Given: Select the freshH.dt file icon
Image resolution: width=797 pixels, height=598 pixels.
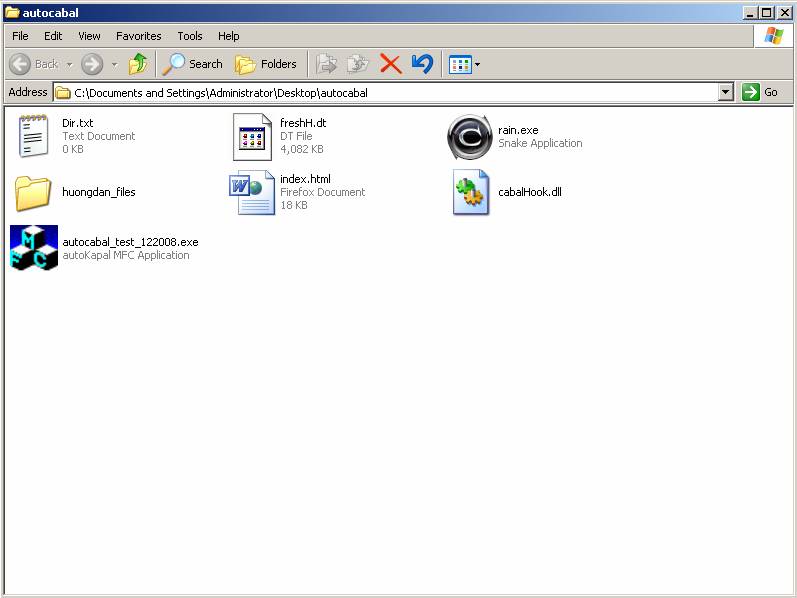Looking at the screenshot, I should pos(252,137).
